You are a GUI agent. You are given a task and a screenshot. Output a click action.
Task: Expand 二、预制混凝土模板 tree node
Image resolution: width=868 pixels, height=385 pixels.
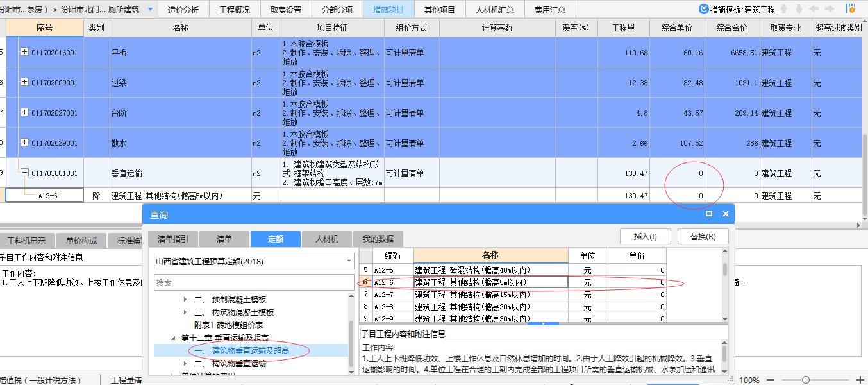(x=186, y=300)
